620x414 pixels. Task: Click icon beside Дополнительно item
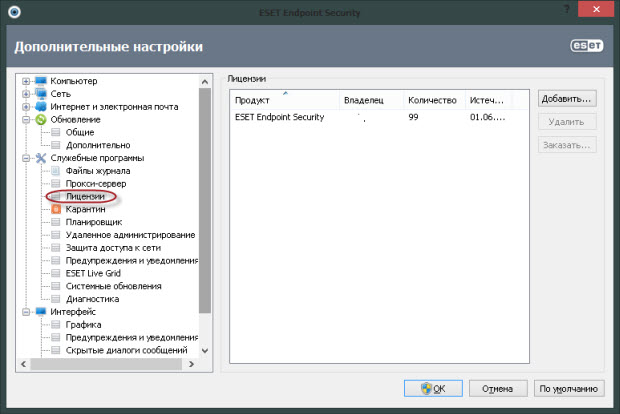pyautogui.click(x=56, y=145)
